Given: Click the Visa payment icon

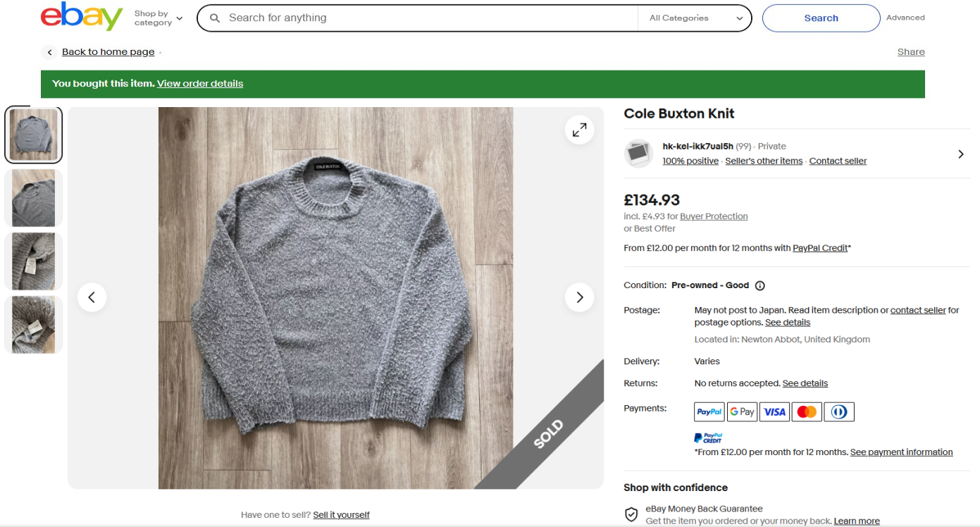Looking at the screenshot, I should pos(774,411).
